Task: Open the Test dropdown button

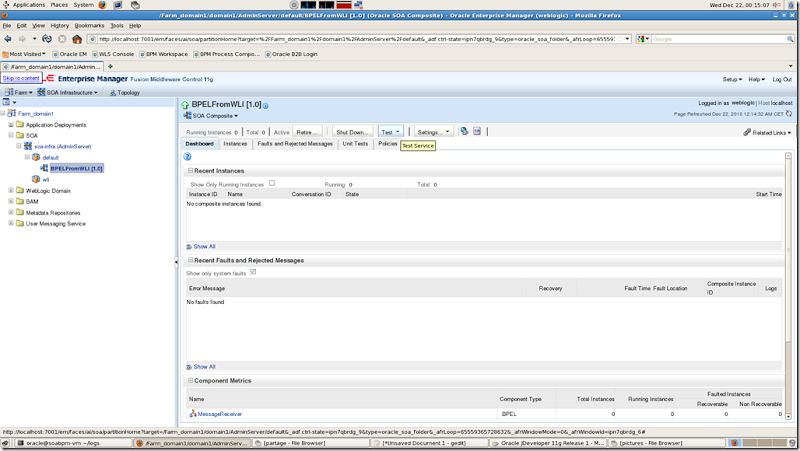Action: coord(390,132)
